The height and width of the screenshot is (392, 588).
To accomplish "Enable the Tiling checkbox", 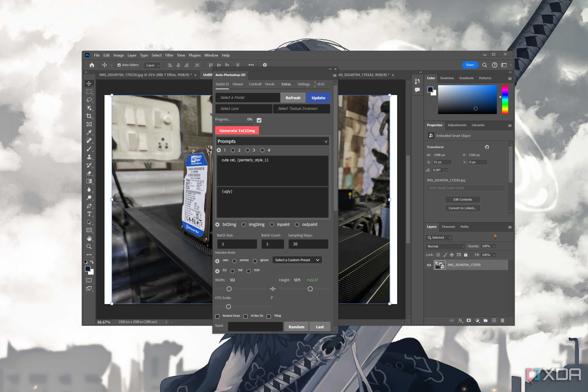I will point(269,316).
